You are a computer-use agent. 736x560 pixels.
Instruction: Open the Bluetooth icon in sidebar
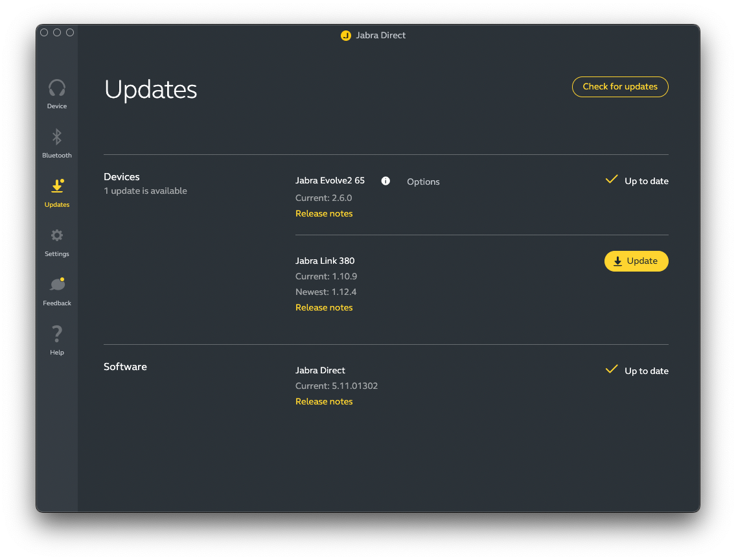click(x=57, y=137)
